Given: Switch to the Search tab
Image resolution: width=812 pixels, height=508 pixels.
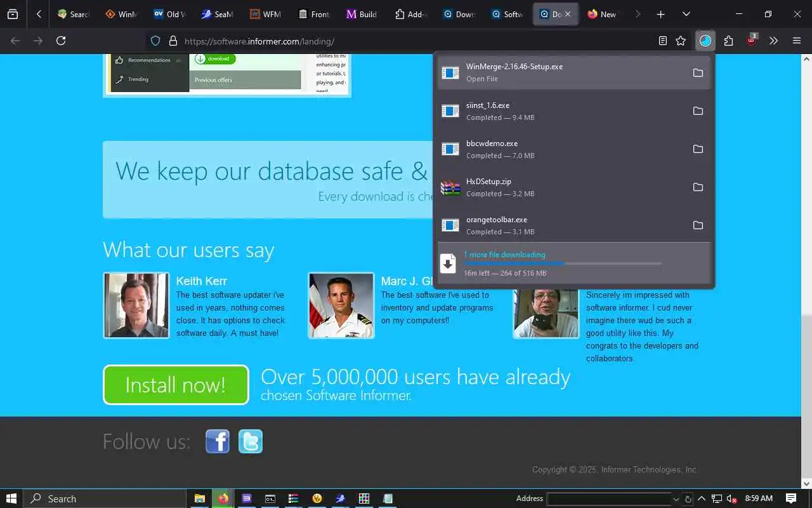Looking at the screenshot, I should (73, 14).
